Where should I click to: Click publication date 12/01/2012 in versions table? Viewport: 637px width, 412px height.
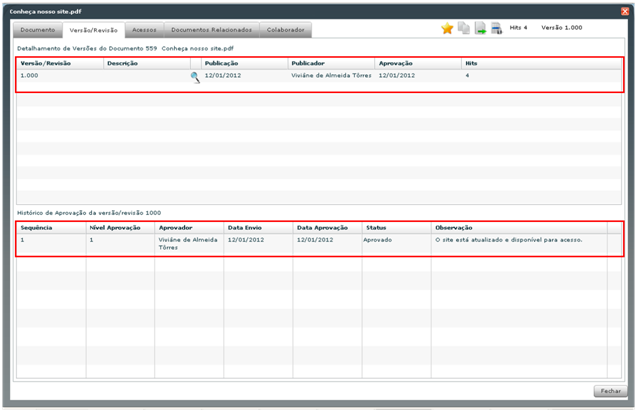tap(223, 76)
